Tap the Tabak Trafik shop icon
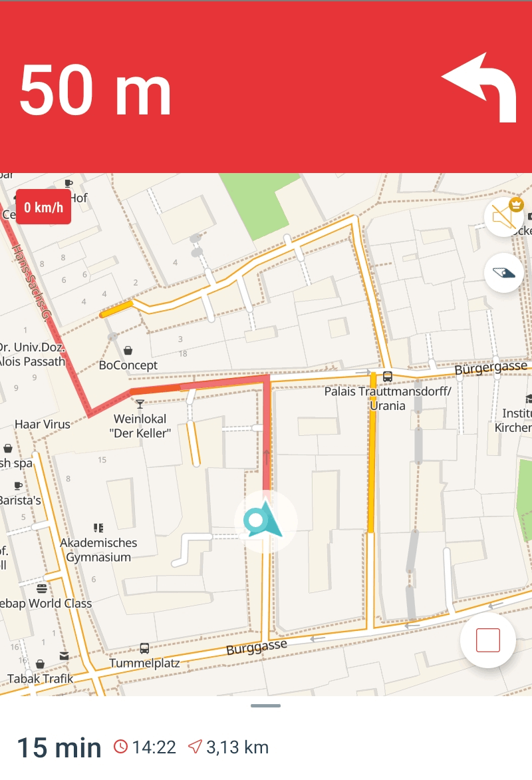The width and height of the screenshot is (532, 780). click(x=41, y=664)
